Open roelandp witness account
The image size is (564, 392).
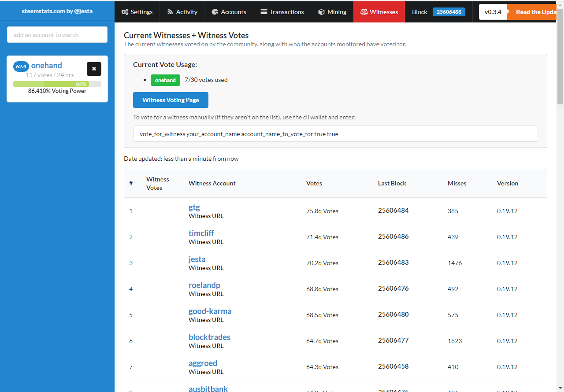(204, 285)
